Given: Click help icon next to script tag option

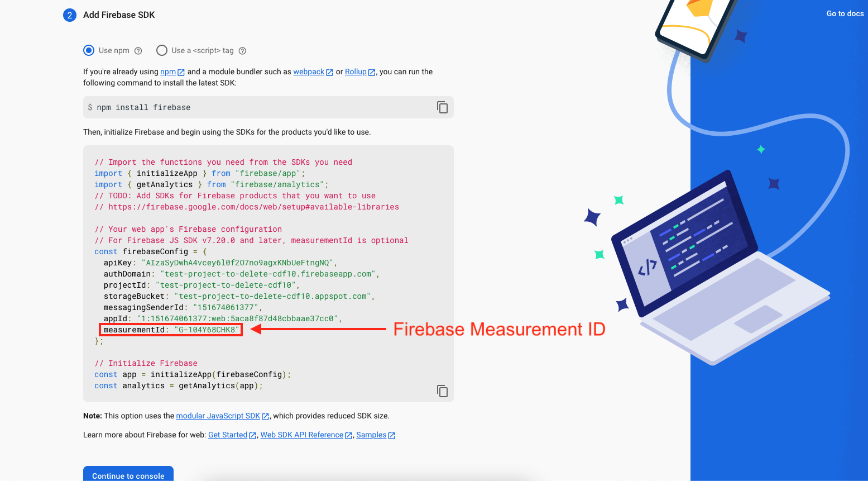Looking at the screenshot, I should point(242,51).
